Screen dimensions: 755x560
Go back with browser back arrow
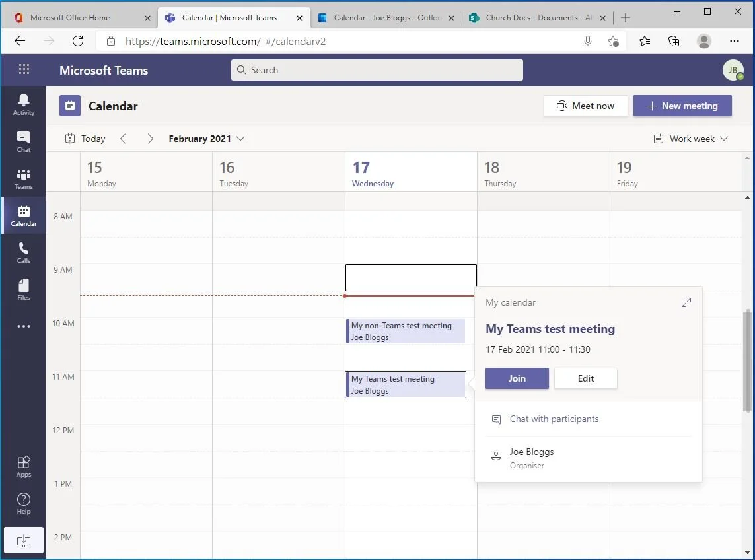(20, 41)
